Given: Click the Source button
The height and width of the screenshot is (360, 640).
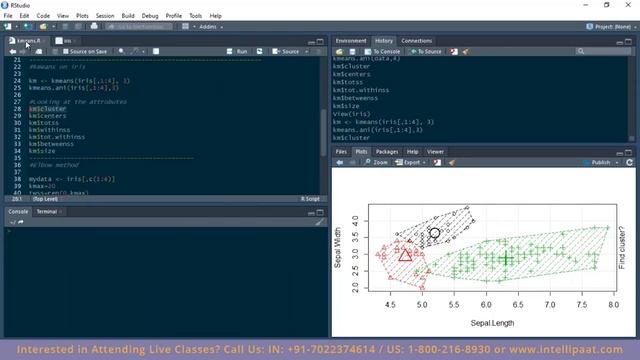Looking at the screenshot, I should (x=286, y=51).
